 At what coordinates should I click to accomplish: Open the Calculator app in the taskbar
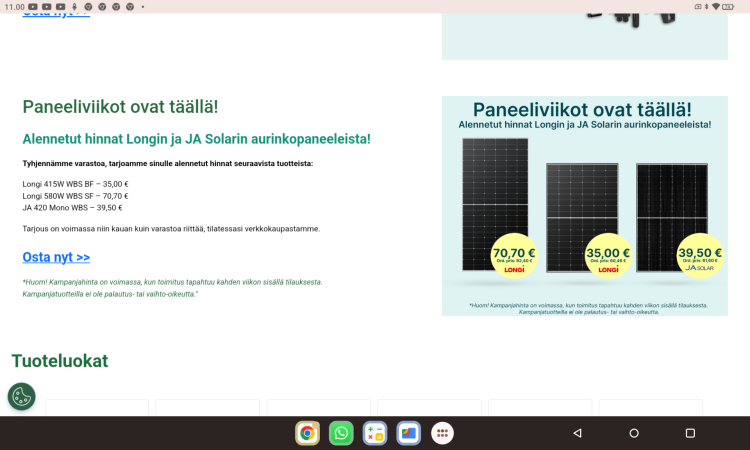point(375,433)
